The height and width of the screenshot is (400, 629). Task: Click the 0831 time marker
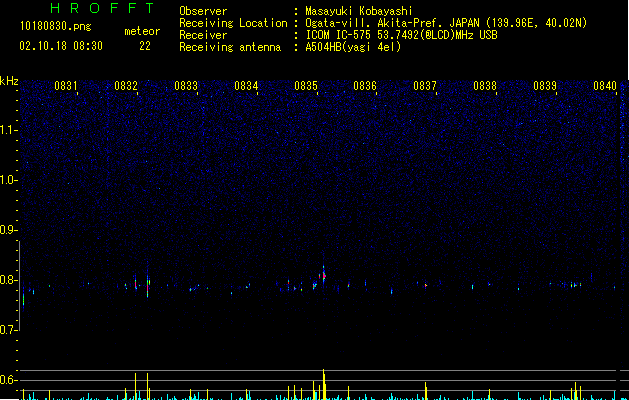coord(65,86)
